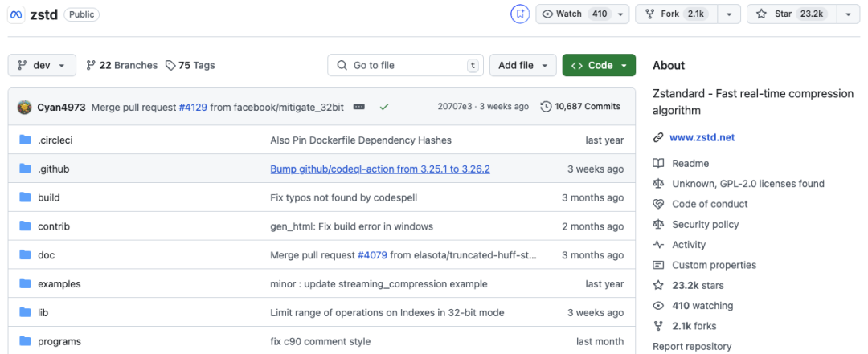View the 22 Branches link
The width and height of the screenshot is (868, 354).
122,65
